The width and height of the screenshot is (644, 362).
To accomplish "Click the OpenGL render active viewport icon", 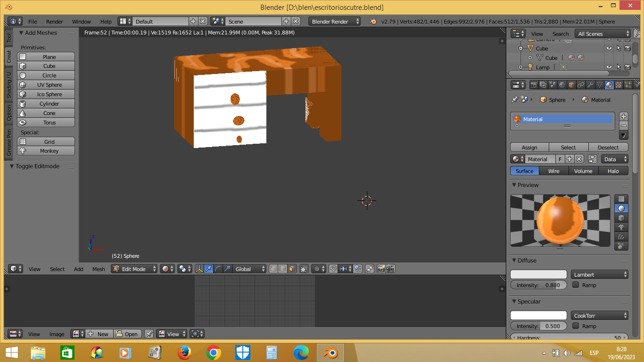I will tap(381, 269).
